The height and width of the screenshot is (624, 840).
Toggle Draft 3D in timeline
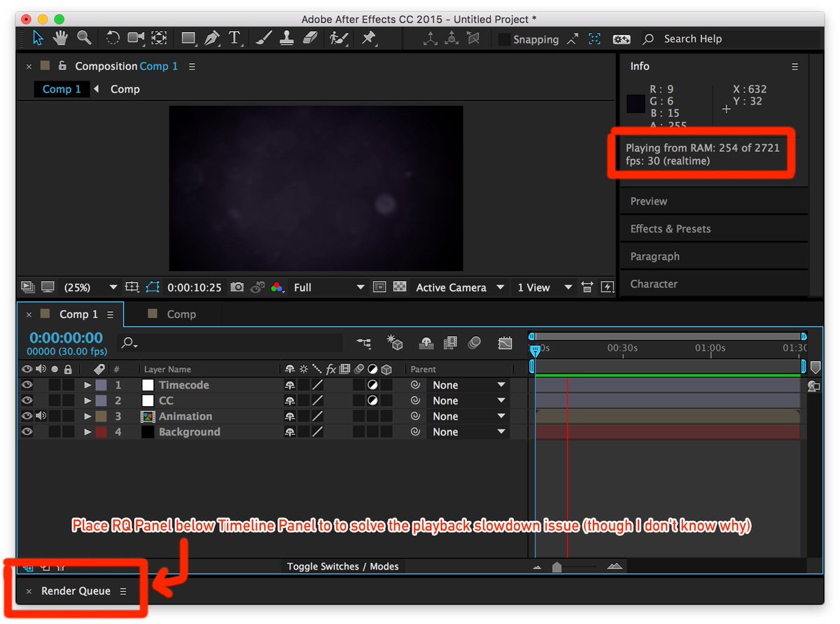(395, 343)
